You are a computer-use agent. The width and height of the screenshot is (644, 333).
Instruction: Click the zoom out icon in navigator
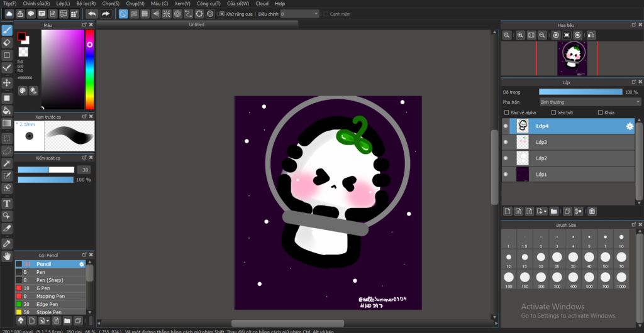[x=542, y=35]
